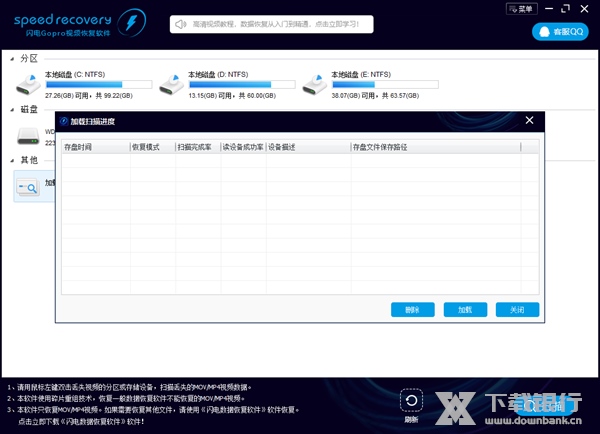Select the WD physical hard disk icon
The height and width of the screenshot is (434, 600).
coord(28,136)
